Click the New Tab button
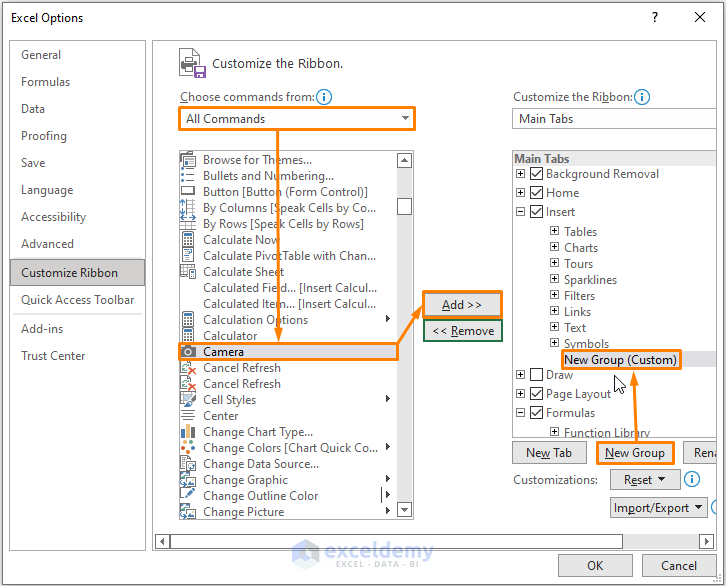The width and height of the screenshot is (726, 586). click(x=549, y=453)
